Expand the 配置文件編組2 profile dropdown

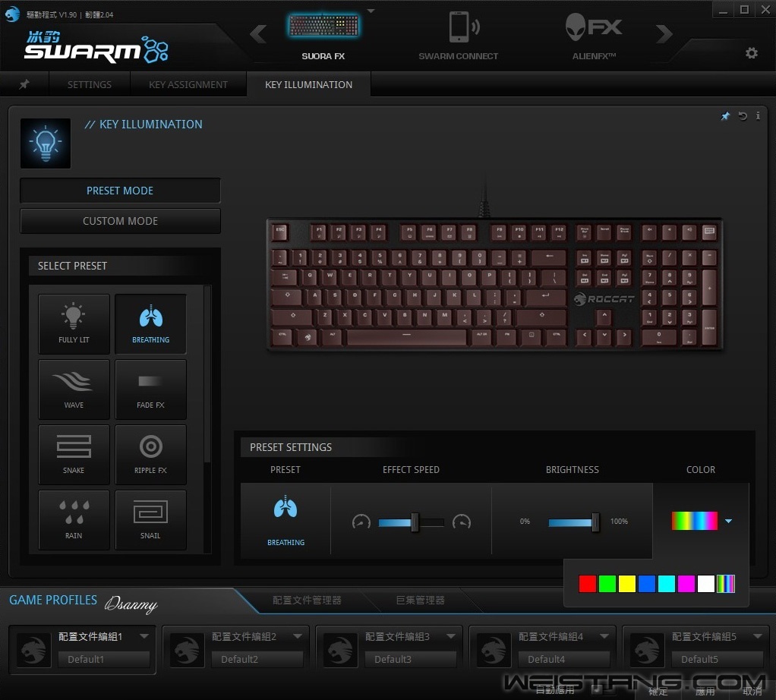pos(298,636)
